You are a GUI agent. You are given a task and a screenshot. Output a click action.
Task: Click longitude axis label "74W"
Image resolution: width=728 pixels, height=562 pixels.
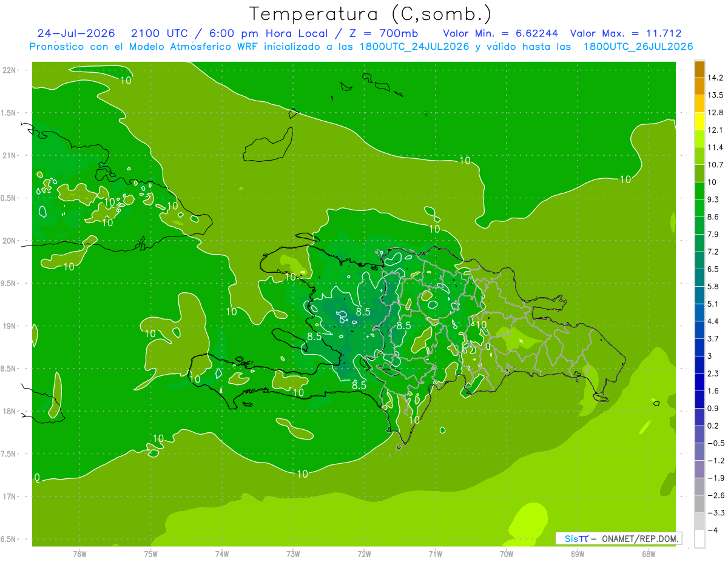click(x=221, y=554)
